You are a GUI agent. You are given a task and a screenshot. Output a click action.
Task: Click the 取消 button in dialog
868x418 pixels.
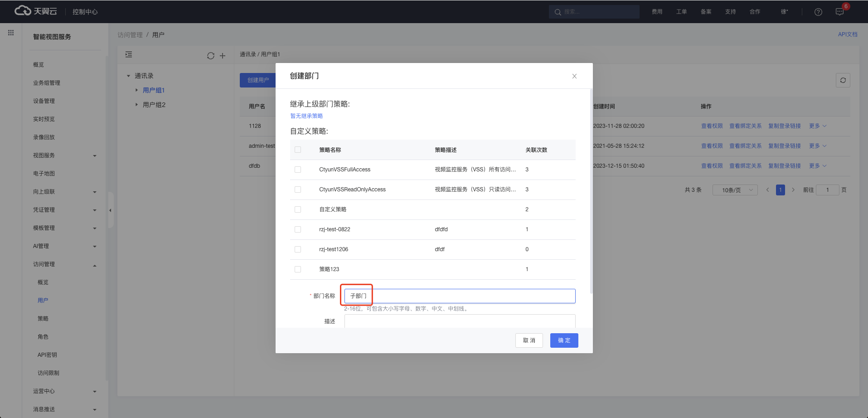coord(529,340)
